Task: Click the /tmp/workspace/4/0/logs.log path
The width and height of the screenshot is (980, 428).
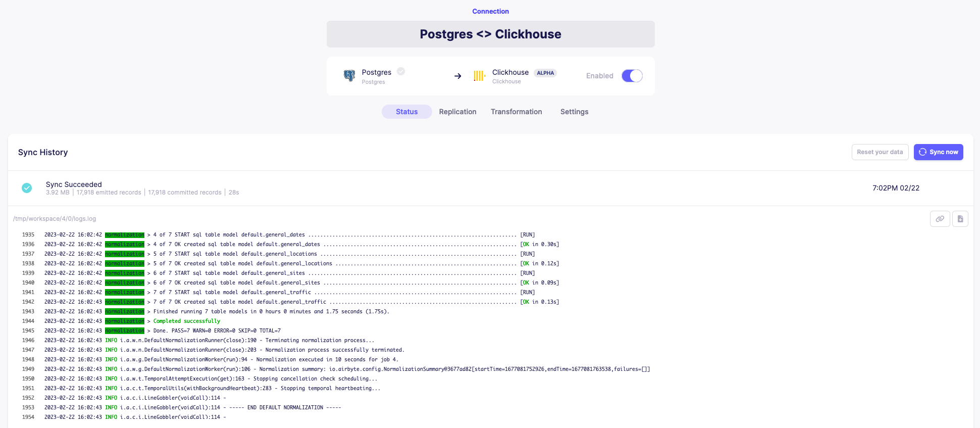Action: click(x=55, y=219)
